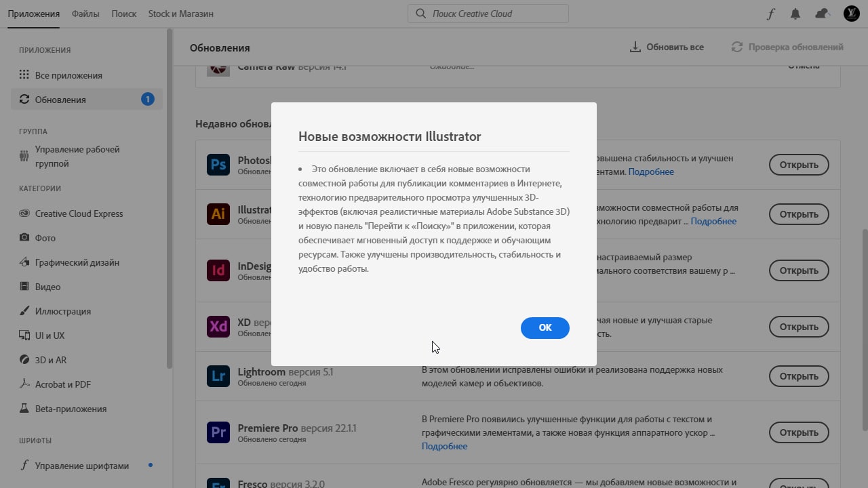
Task: Click the workgroup management icon
Action: click(x=24, y=157)
